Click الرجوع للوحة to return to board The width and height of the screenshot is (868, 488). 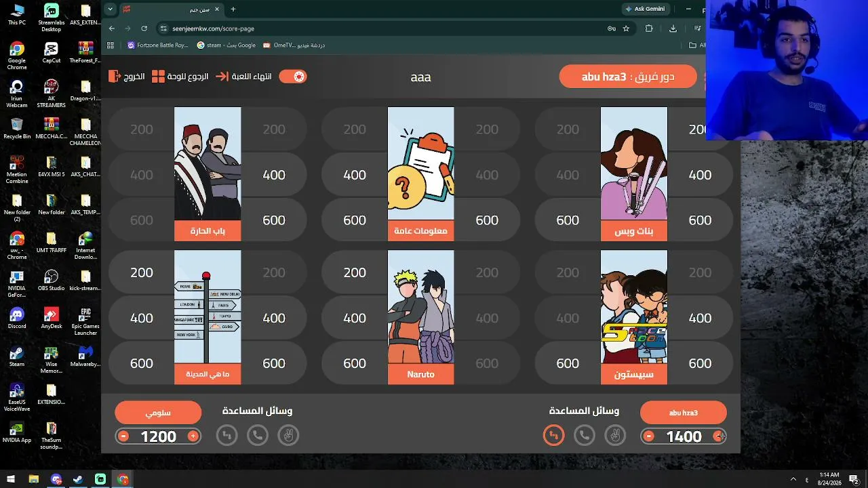point(180,77)
